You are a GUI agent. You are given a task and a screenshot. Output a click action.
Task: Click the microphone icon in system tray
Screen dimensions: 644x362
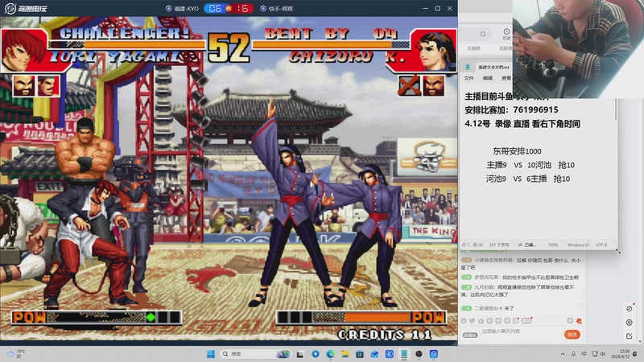pos(573,354)
